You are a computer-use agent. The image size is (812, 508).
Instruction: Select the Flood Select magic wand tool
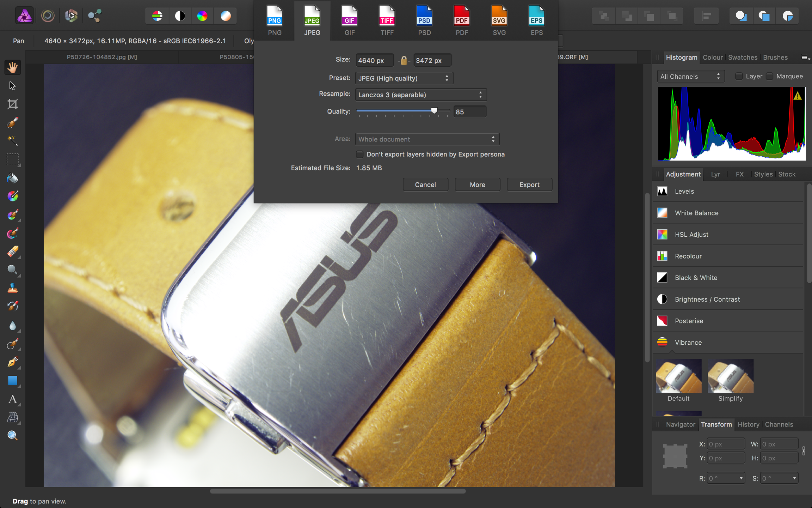(13, 141)
